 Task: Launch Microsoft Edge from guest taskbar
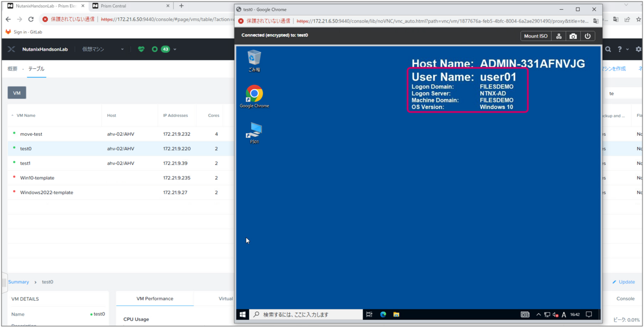click(383, 315)
